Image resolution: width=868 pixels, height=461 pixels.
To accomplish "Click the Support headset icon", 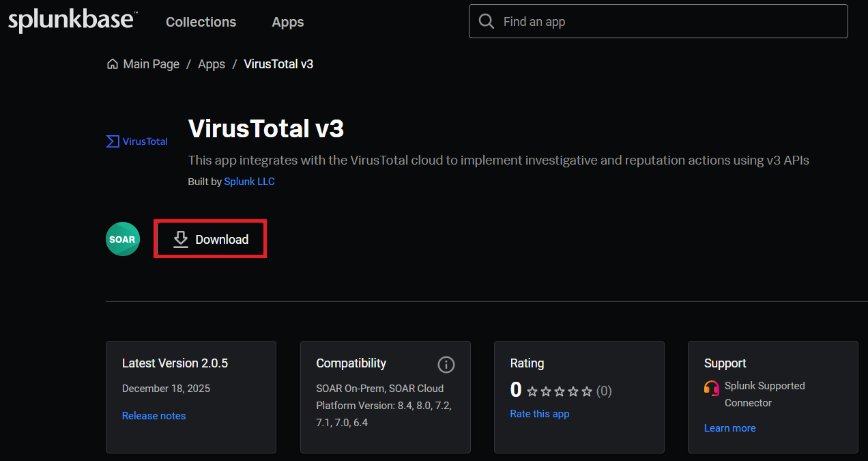I will tap(712, 388).
